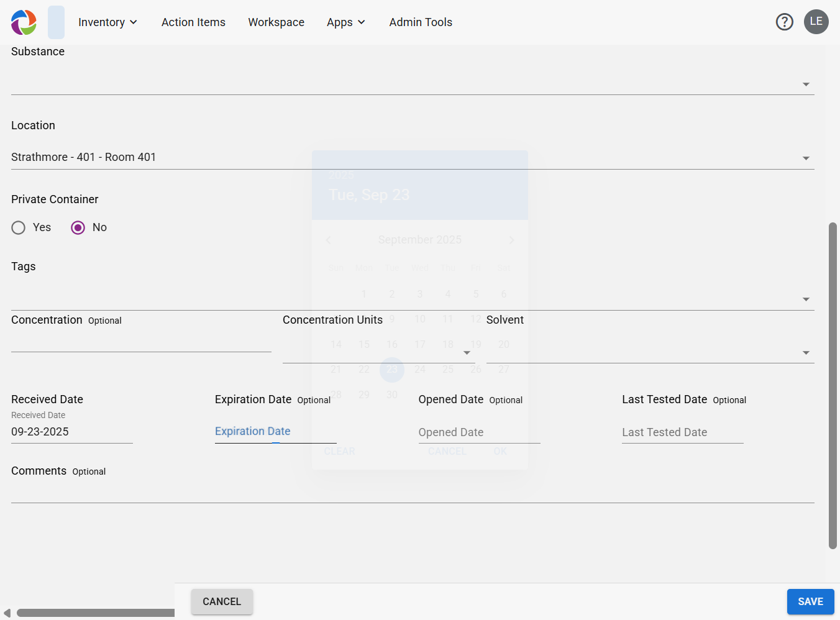Image resolution: width=840 pixels, height=620 pixels.
Task: Click the horizontal scrollbar at bottom
Action: click(95, 613)
